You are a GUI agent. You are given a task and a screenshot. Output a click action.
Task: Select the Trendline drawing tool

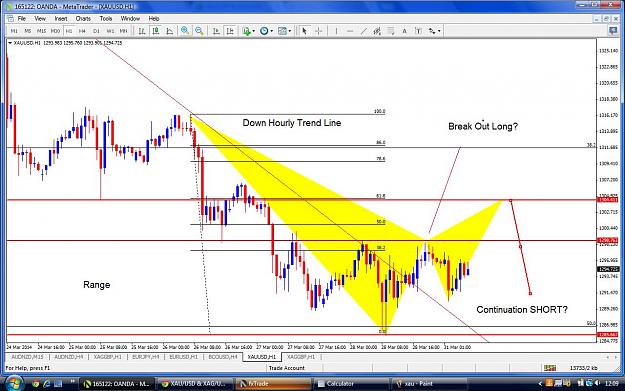click(x=364, y=31)
